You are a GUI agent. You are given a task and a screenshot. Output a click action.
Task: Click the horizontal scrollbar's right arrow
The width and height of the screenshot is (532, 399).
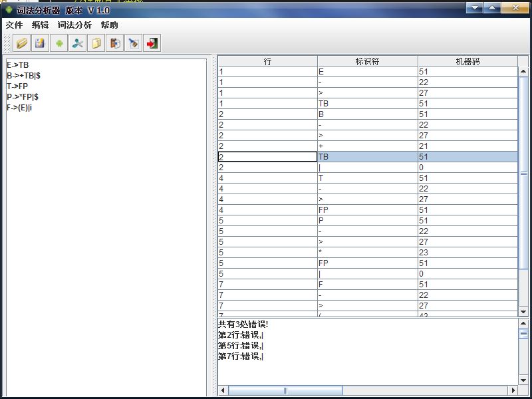[x=513, y=390]
